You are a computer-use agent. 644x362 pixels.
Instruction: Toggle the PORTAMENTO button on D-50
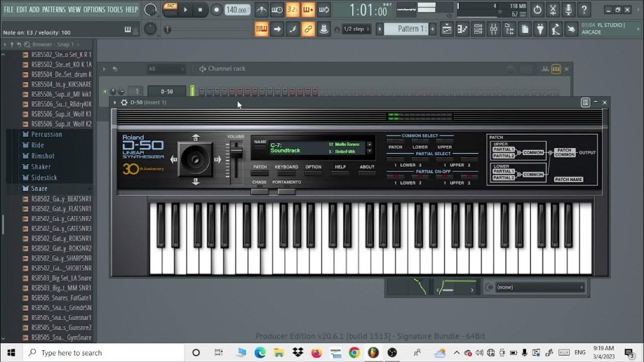(x=286, y=191)
